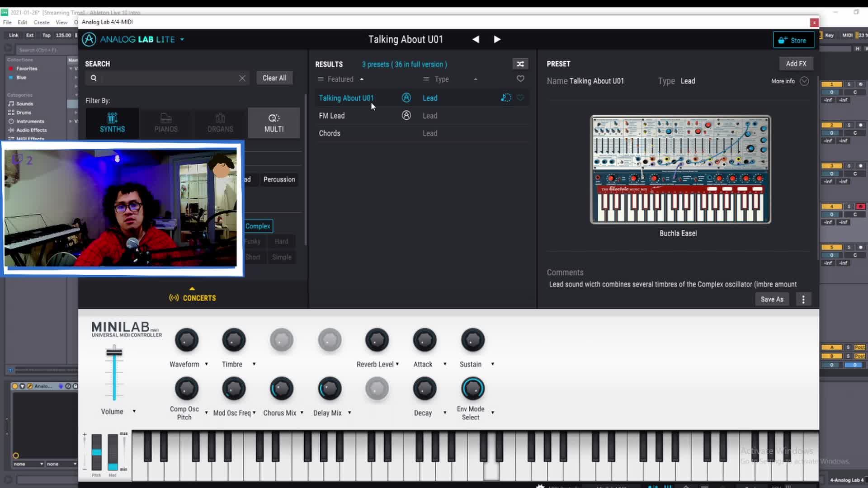
Task: Toggle track 1 activator in Ableton mixer
Action: coord(831,84)
